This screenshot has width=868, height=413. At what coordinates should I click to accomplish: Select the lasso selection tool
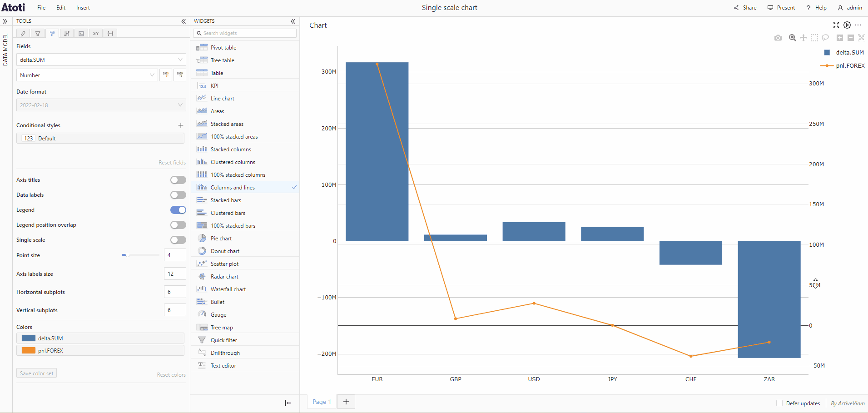coord(825,38)
